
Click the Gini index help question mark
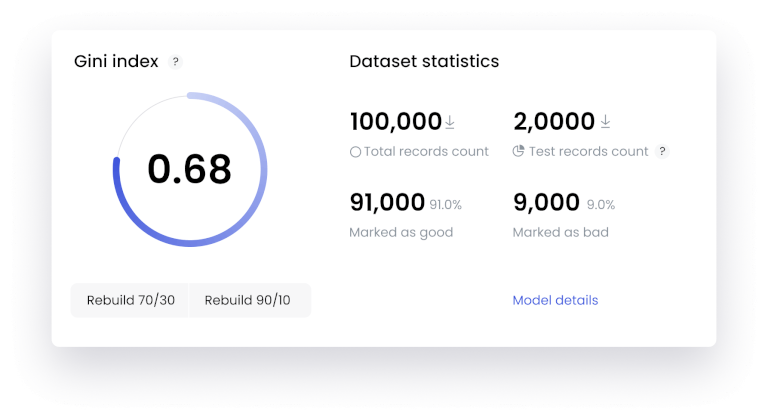click(176, 62)
